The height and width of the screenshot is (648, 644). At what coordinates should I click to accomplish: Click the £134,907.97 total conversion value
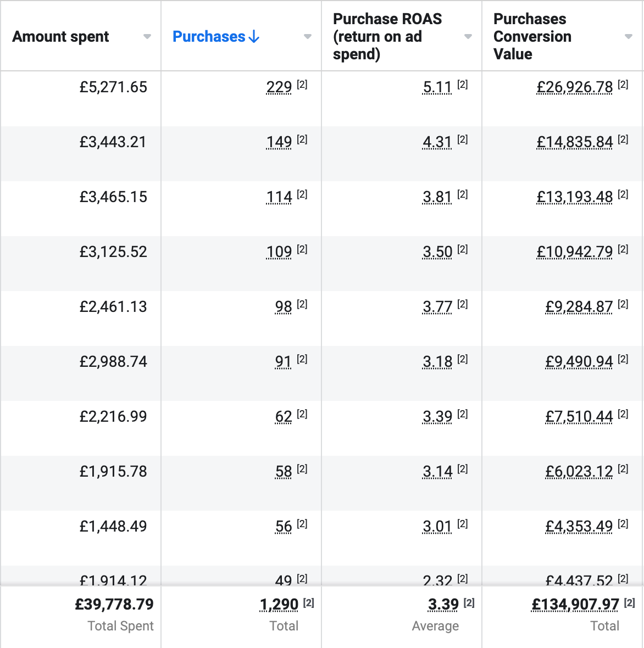click(x=575, y=605)
